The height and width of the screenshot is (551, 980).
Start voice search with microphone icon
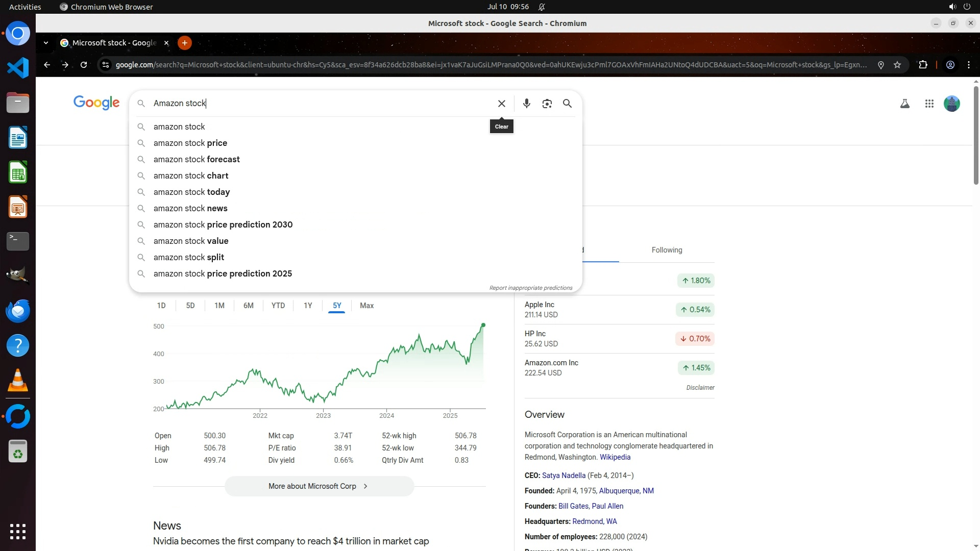526,104
